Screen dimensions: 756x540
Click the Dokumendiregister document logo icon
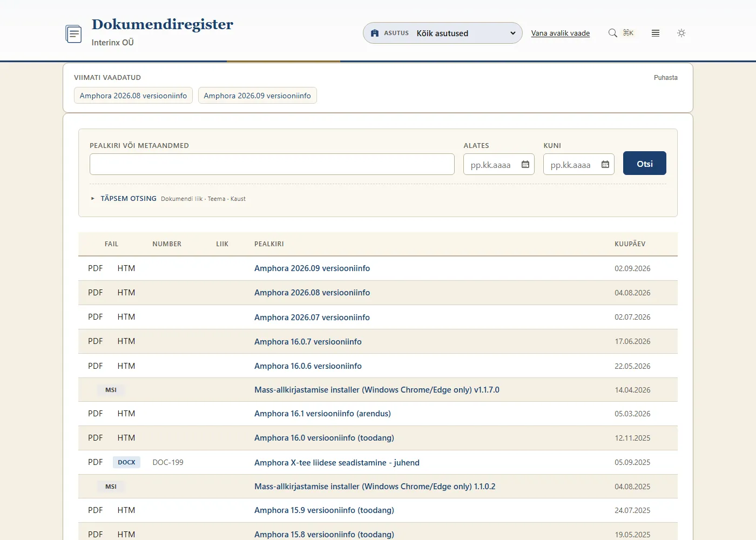(x=73, y=33)
